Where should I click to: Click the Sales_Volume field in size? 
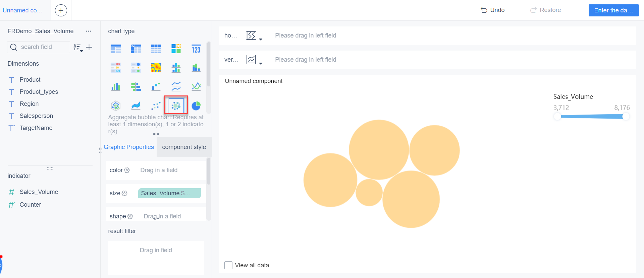(169, 193)
